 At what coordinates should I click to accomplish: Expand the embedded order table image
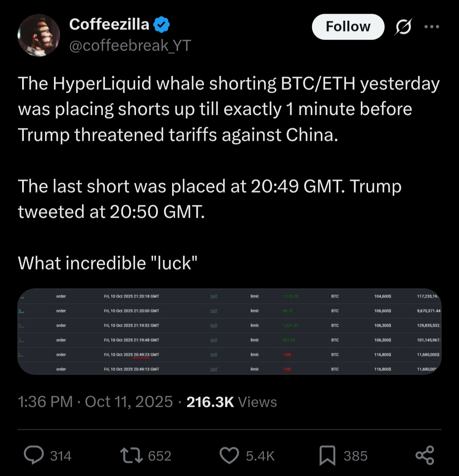point(229,331)
